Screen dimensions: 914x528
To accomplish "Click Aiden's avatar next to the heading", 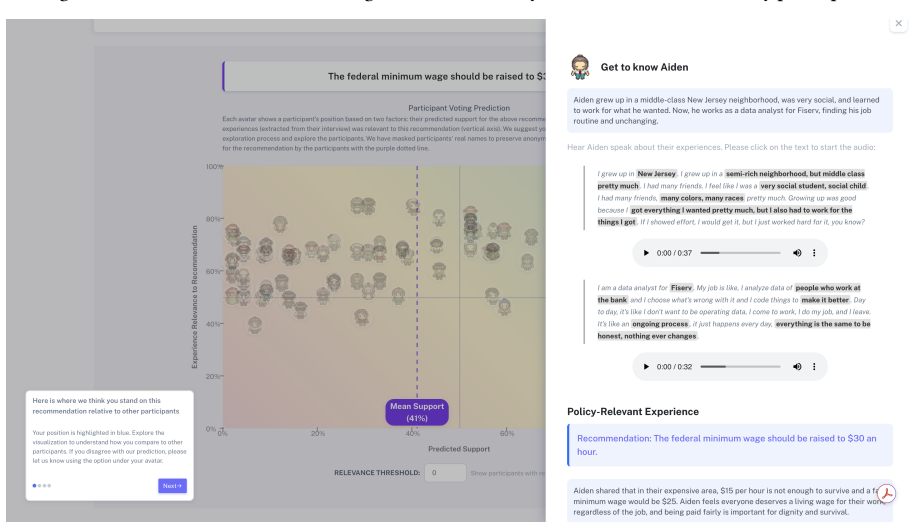I will click(x=580, y=67).
